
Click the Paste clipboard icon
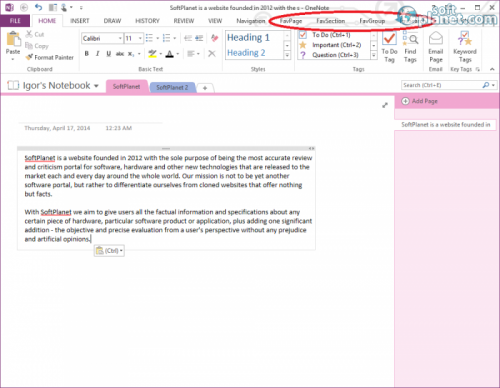click(x=13, y=39)
